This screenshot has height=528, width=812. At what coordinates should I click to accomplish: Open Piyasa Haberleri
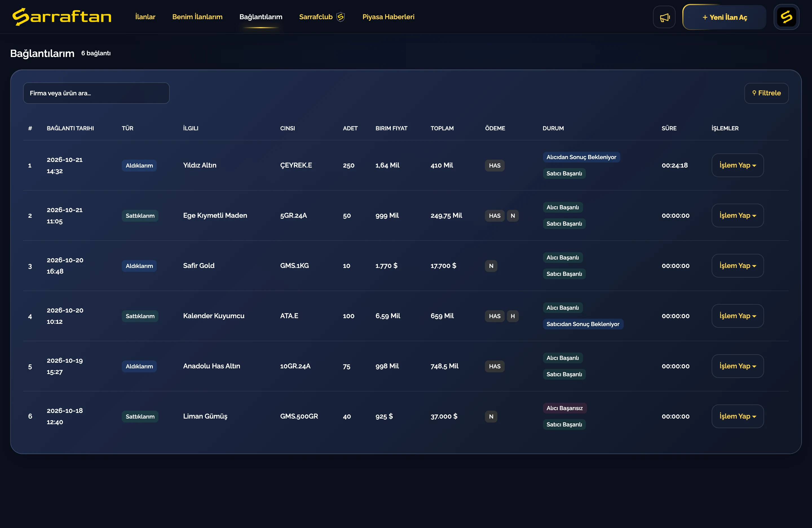[x=388, y=17]
